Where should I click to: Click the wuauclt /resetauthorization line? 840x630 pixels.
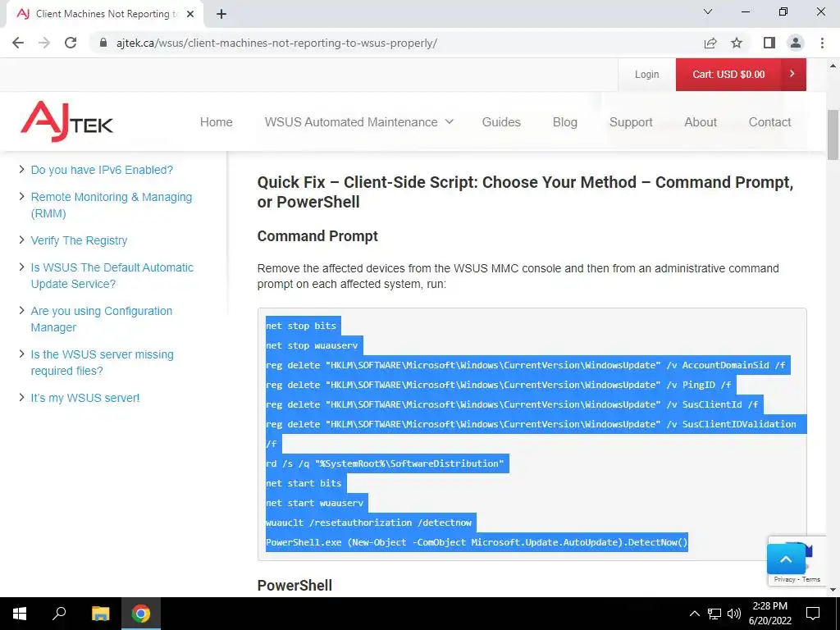point(368,523)
